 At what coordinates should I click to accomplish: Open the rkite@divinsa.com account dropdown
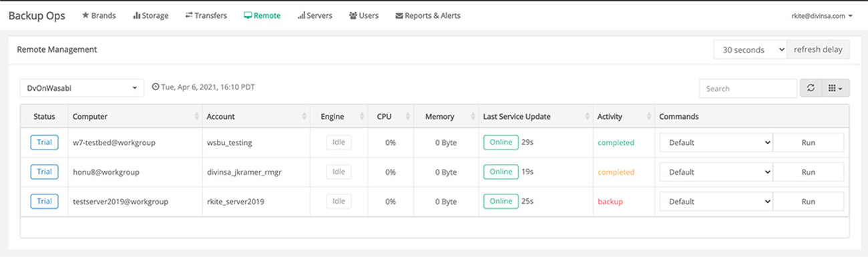tap(821, 15)
